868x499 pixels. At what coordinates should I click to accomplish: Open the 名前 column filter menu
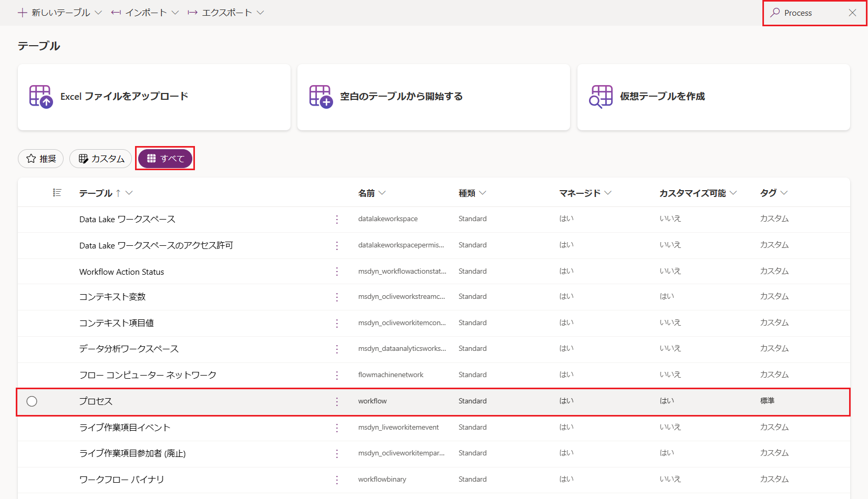pos(382,193)
